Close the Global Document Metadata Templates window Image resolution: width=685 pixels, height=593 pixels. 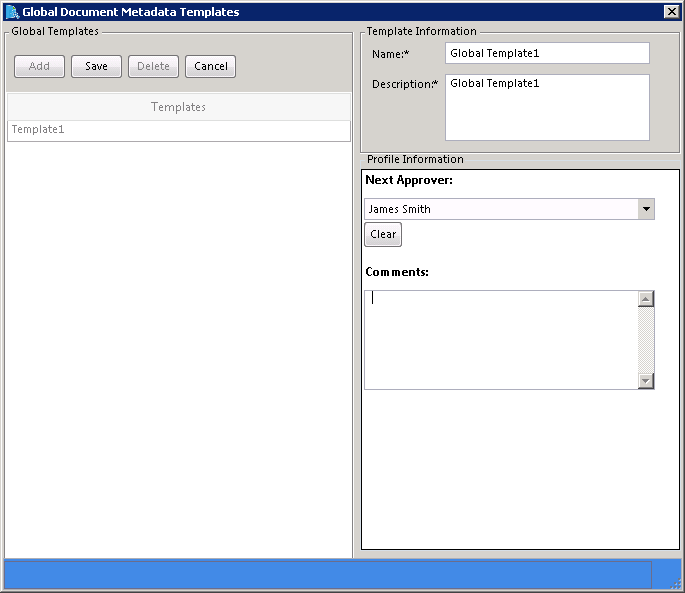pos(671,12)
